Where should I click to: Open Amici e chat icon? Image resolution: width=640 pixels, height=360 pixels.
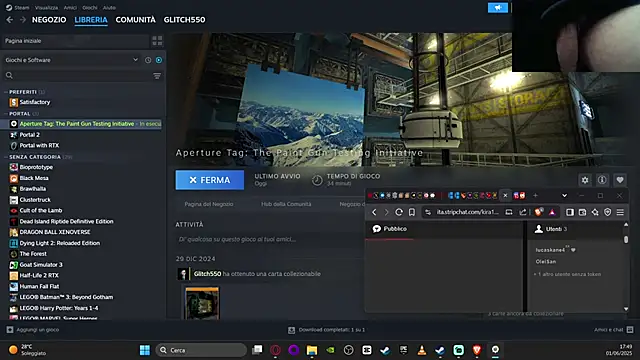(630, 329)
